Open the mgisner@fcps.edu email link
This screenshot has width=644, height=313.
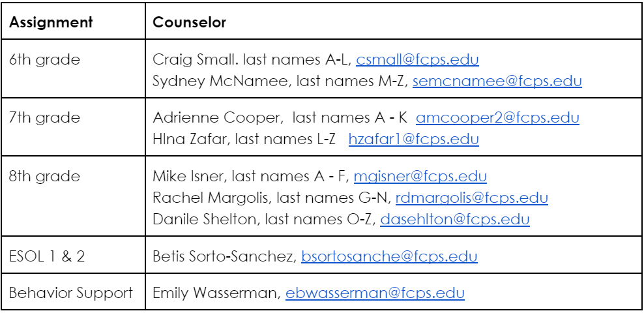pos(420,176)
